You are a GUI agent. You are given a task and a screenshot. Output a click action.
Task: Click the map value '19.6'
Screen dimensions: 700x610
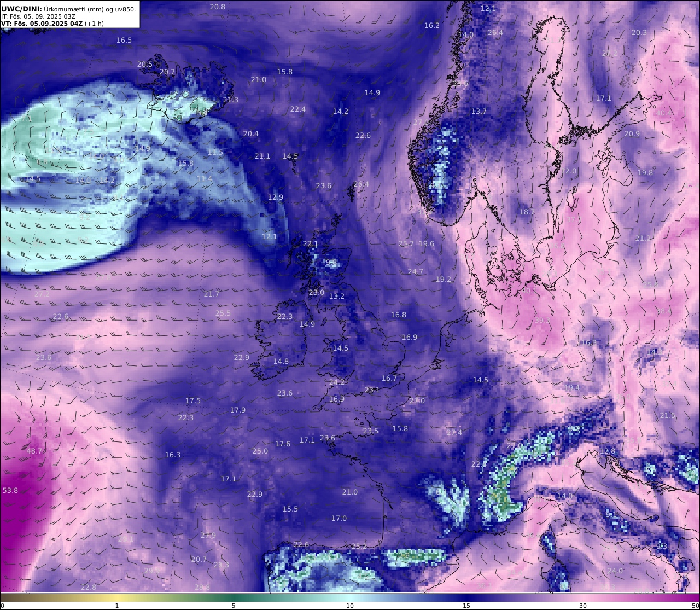(x=427, y=244)
